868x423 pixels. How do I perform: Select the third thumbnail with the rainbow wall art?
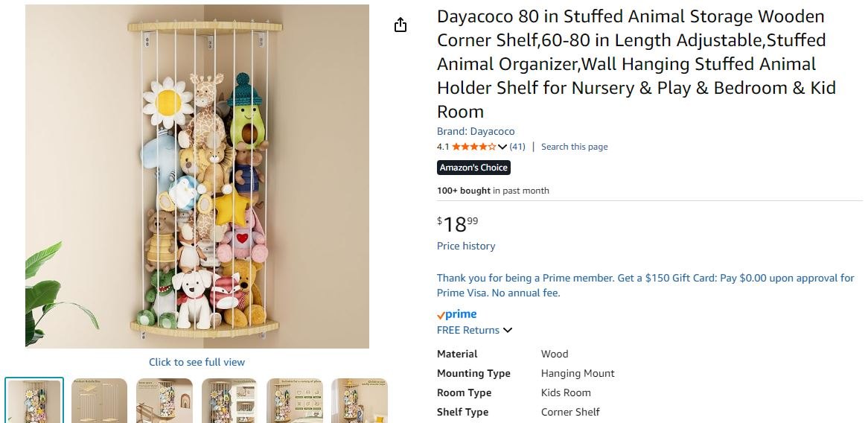pyautogui.click(x=165, y=401)
